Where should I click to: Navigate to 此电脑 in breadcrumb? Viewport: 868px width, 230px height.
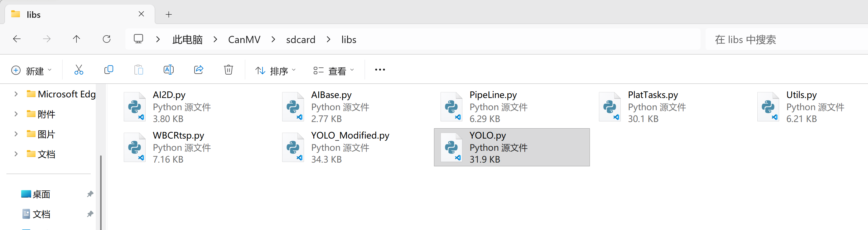point(187,39)
